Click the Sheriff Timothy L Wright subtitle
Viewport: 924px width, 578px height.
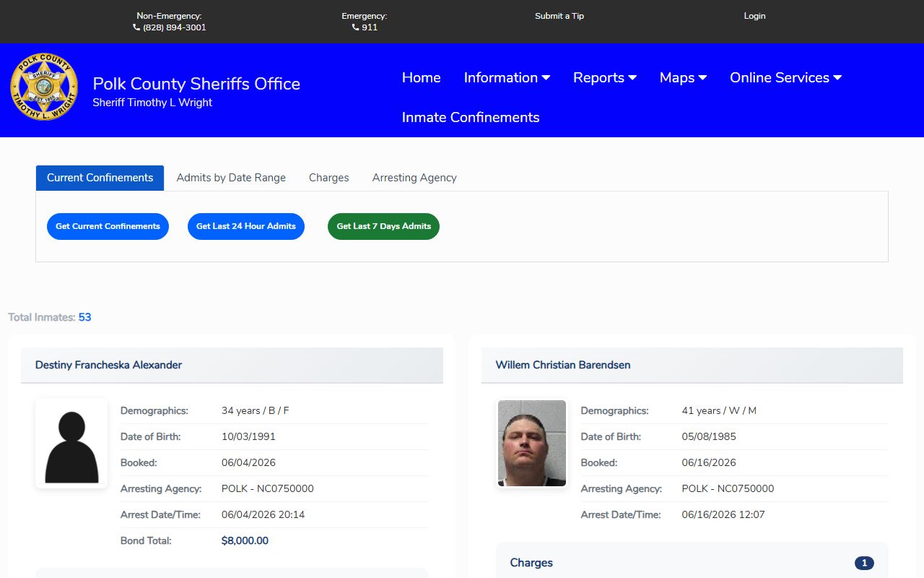(x=152, y=103)
